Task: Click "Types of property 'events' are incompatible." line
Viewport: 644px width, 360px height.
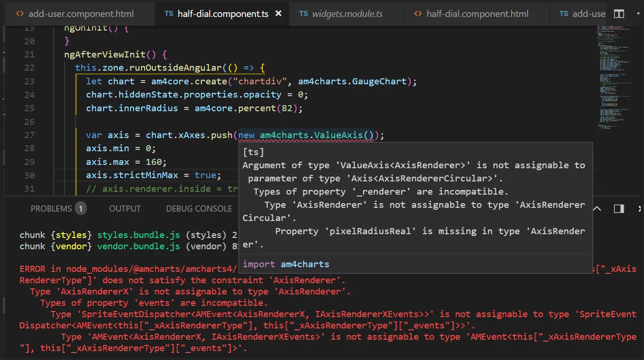Action: pos(154,303)
